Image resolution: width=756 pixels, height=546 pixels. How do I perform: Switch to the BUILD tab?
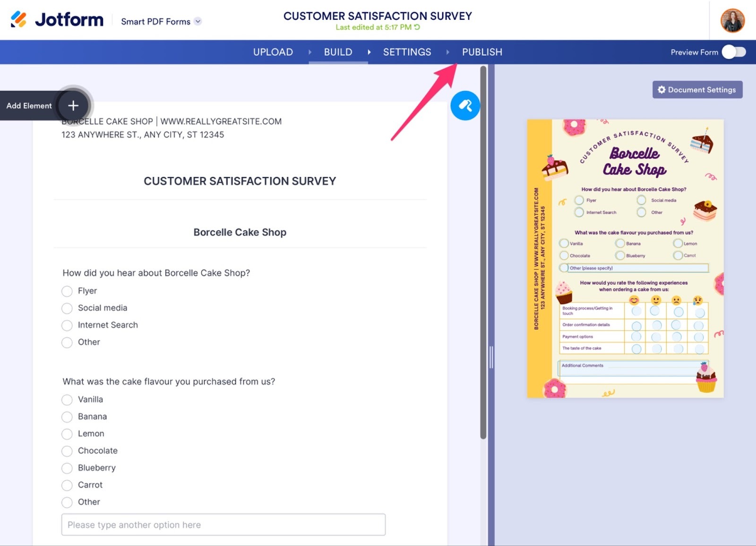coord(338,52)
